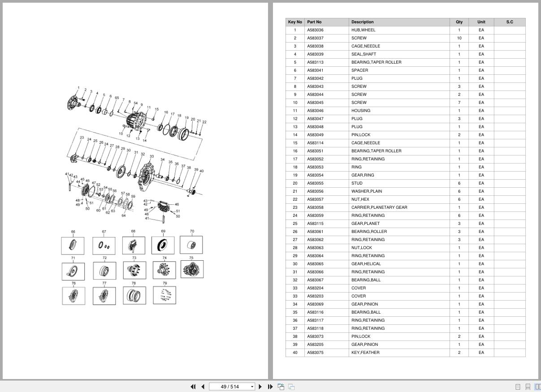Select part number A583046
The width and height of the screenshot is (541, 392).
point(315,111)
